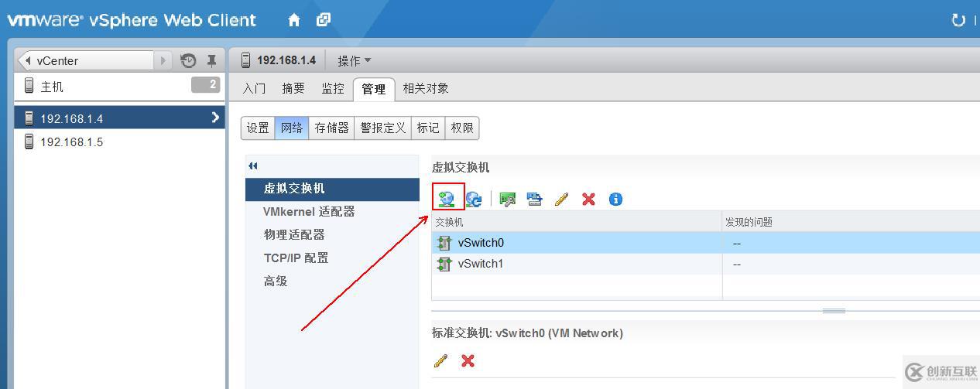This screenshot has width=980, height=389.
Task: Go to vSphere home icon
Action: [294, 20]
